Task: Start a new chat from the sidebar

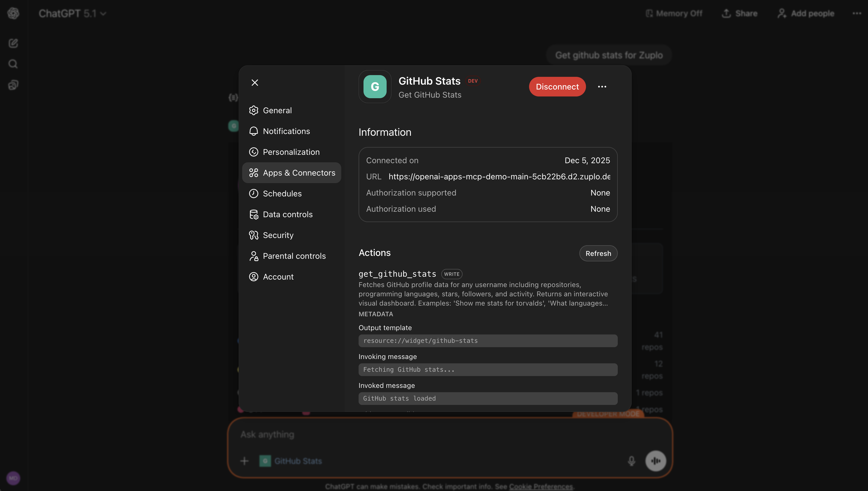Action: click(13, 43)
